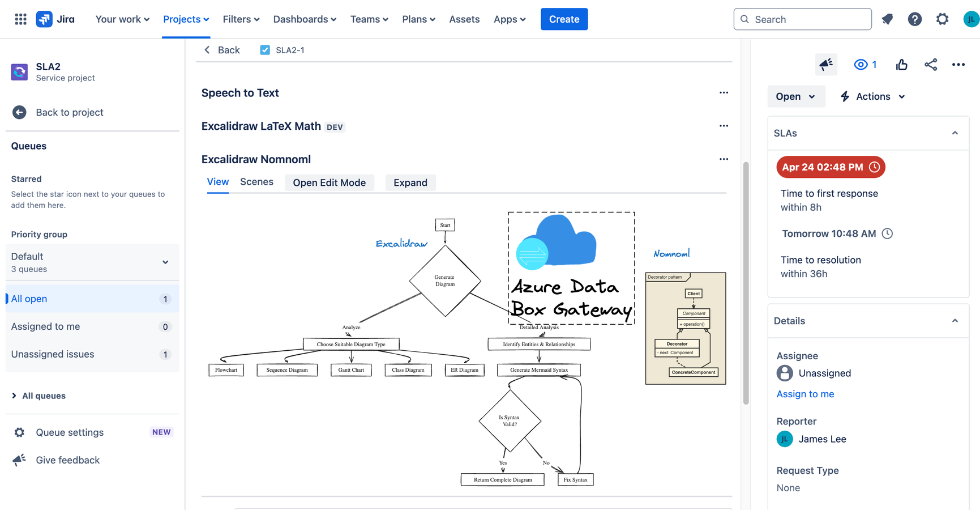Open the Speech to Text more options
This screenshot has height=510, width=980.
(x=724, y=92)
